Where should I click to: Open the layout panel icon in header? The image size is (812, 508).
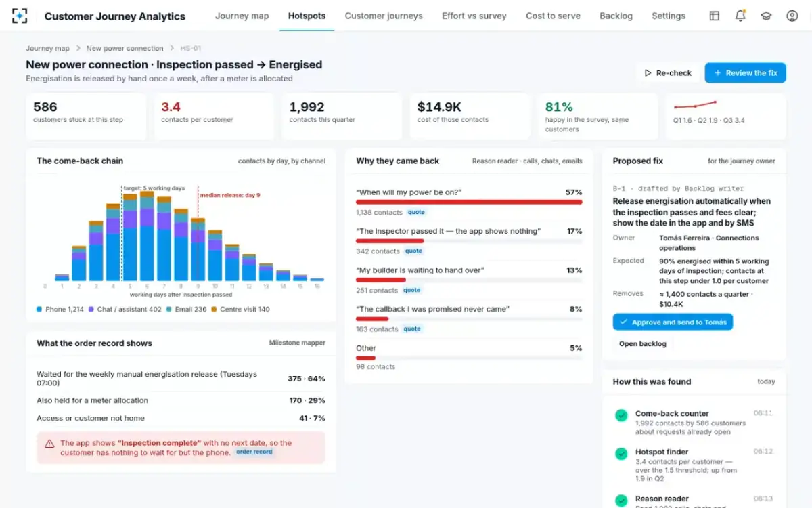[715, 16]
